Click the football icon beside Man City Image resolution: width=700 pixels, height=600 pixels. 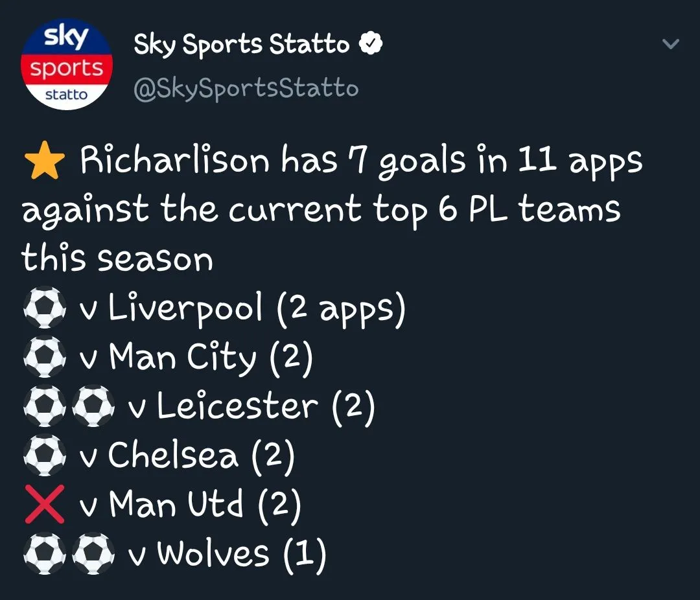44,358
